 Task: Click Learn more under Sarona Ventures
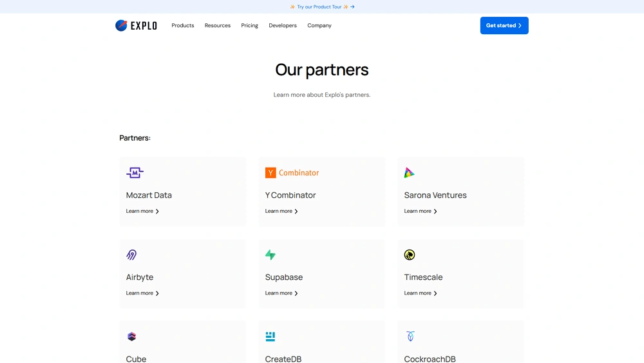coord(421,211)
